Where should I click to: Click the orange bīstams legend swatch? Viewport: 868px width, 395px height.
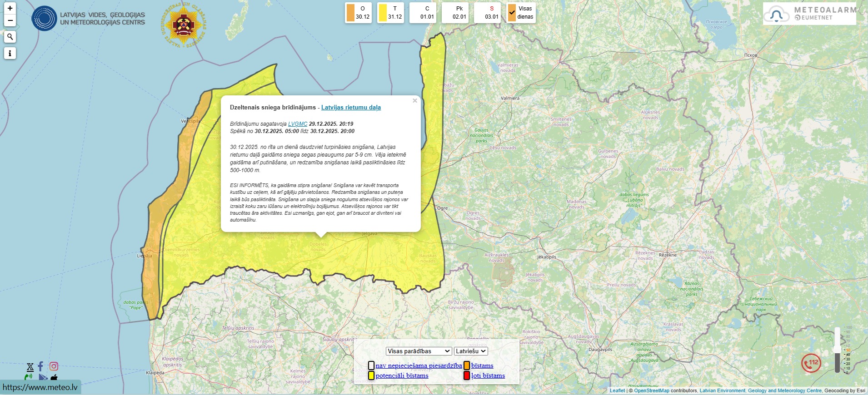click(x=467, y=365)
